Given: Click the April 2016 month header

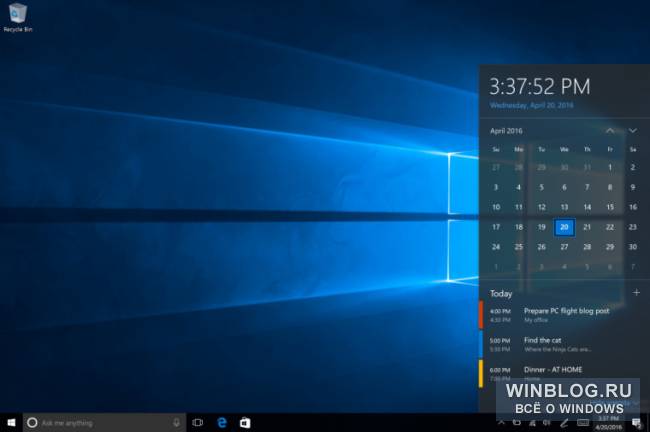Looking at the screenshot, I should point(506,131).
